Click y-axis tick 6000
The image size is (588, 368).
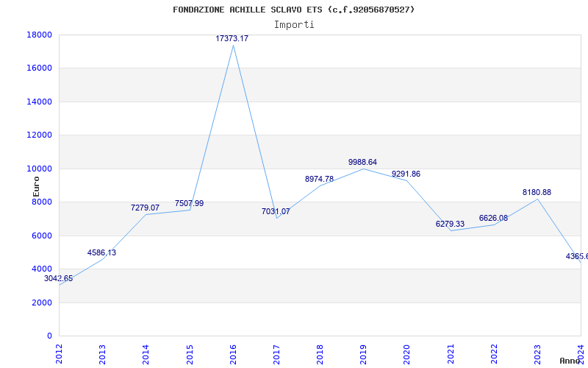tap(41, 236)
